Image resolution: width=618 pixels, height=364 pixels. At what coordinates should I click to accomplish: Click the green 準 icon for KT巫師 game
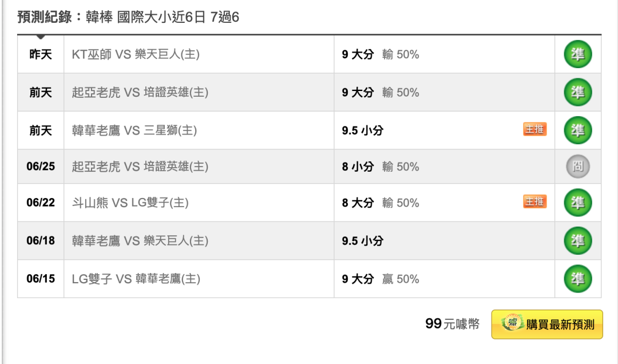(578, 54)
